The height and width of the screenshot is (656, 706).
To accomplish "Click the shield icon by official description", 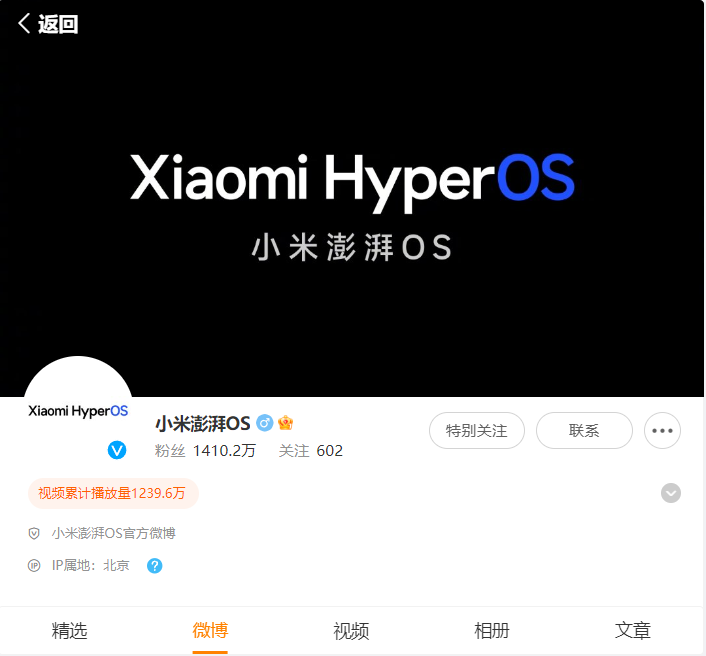I will coord(34,534).
